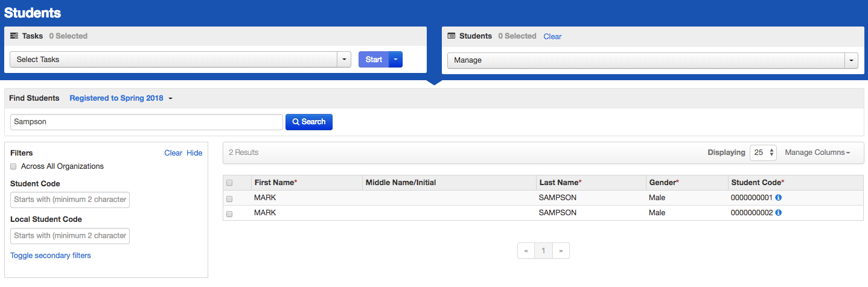The height and width of the screenshot is (287, 868).
Task: Click the Student Code filter field
Action: coord(70,200)
